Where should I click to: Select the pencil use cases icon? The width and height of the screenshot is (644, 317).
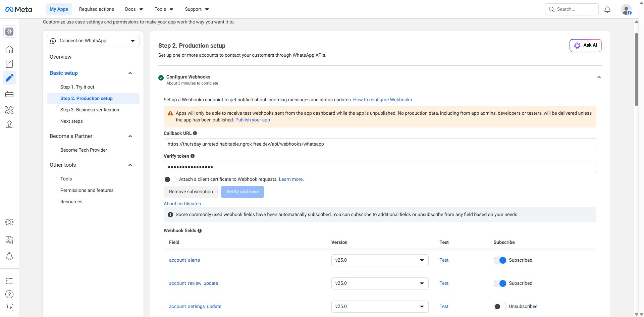pos(9,78)
